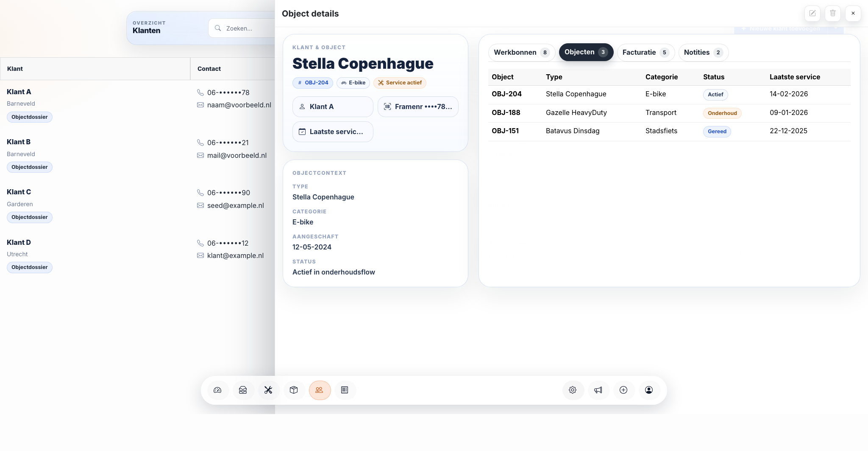This screenshot has height=451, width=868.
Task: Click the envelope icon beside naam@voorbeeld.nl
Action: (200, 105)
